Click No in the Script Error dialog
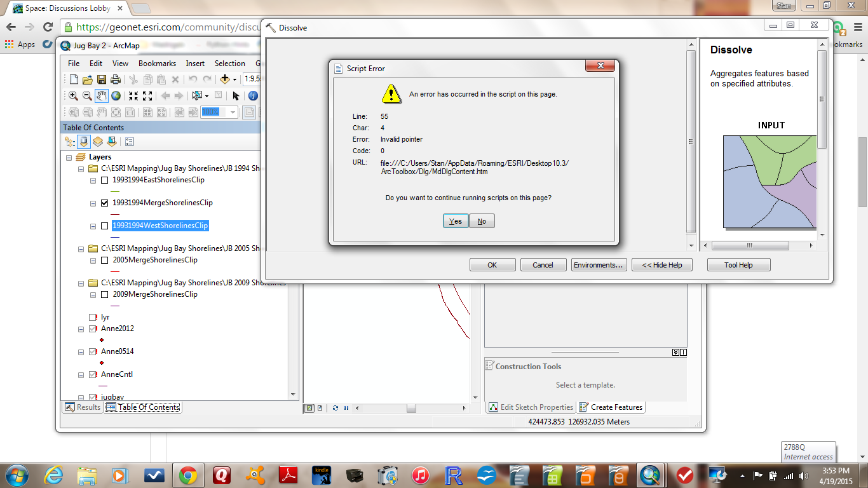 coord(482,221)
